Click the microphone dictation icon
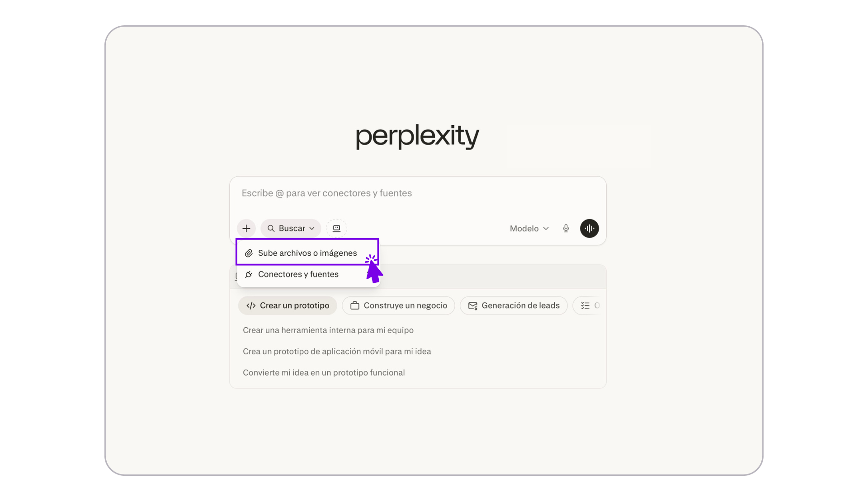The image size is (868, 488). click(x=566, y=228)
